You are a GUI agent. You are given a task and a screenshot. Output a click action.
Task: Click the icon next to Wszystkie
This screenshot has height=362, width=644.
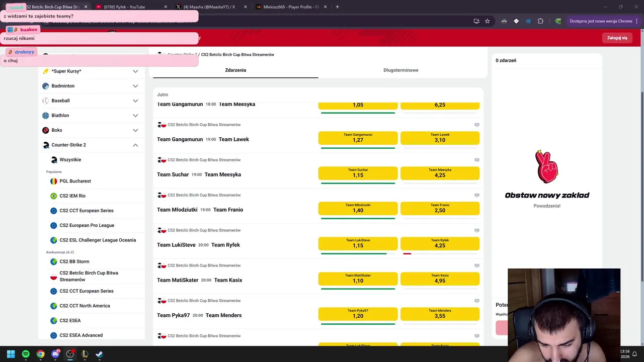[x=54, y=160]
